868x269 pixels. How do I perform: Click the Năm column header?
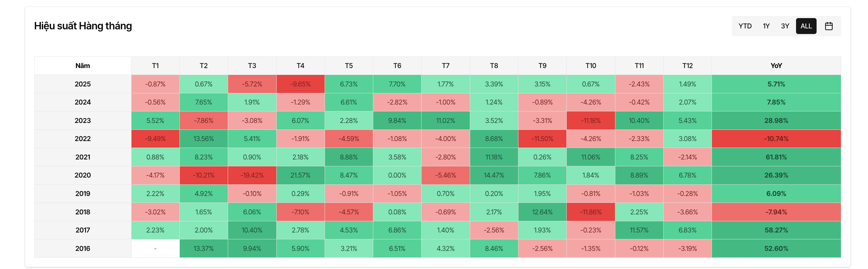(83, 66)
